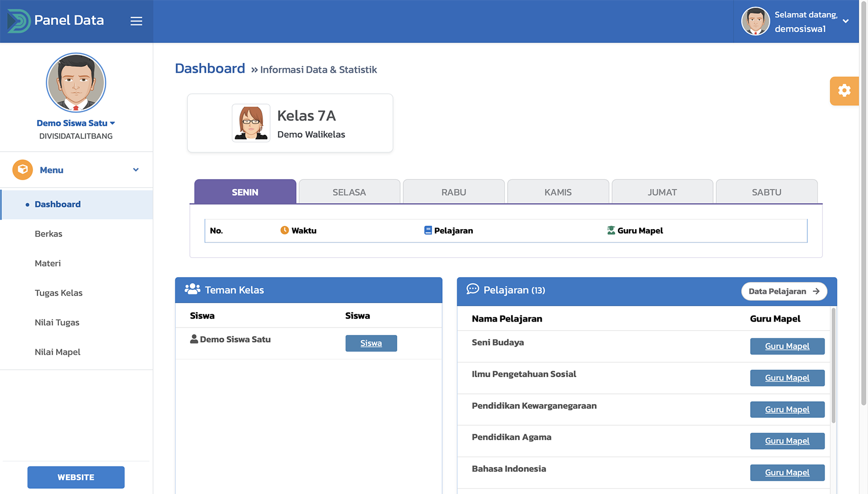
Task: Toggle the hamburger sidebar menu
Action: pos(136,21)
